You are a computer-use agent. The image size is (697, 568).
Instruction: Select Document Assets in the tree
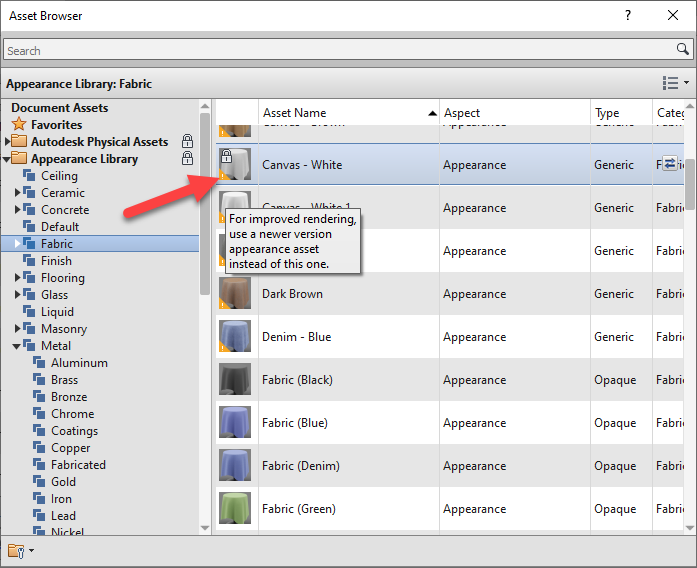click(x=60, y=108)
